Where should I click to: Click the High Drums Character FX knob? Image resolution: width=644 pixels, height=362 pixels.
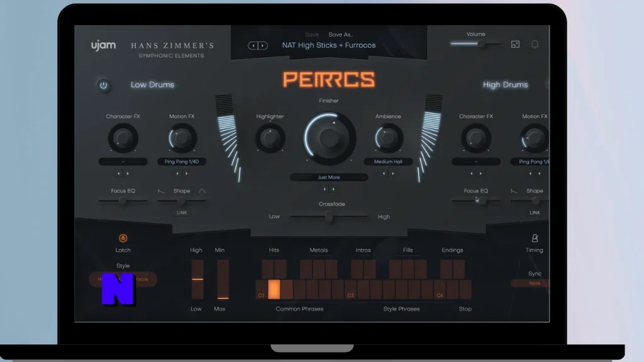pyautogui.click(x=475, y=138)
